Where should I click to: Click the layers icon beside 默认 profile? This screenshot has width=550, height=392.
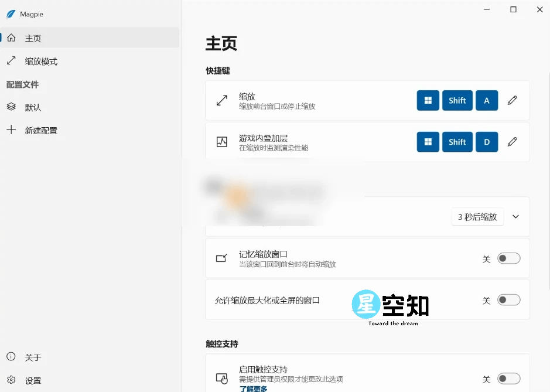point(11,107)
